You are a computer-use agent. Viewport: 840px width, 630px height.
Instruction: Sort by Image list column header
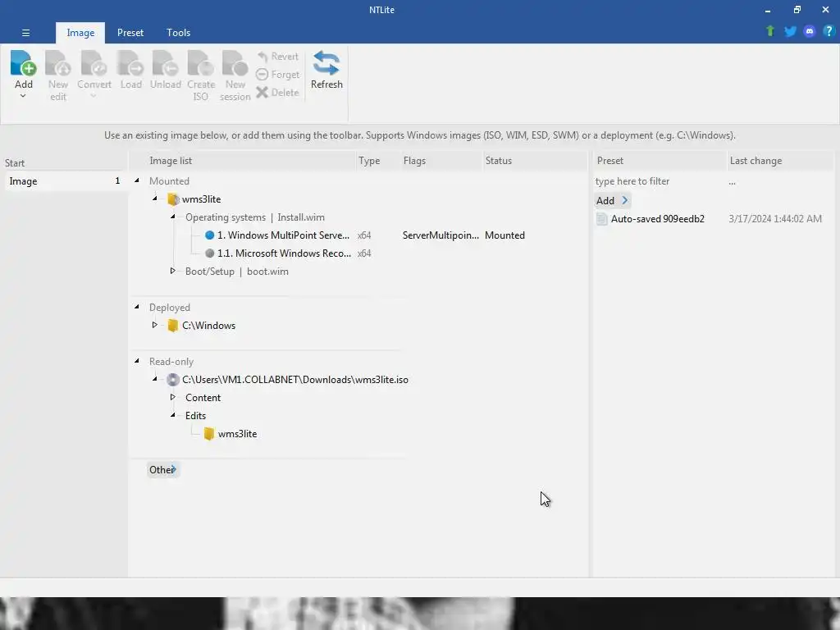pos(171,161)
